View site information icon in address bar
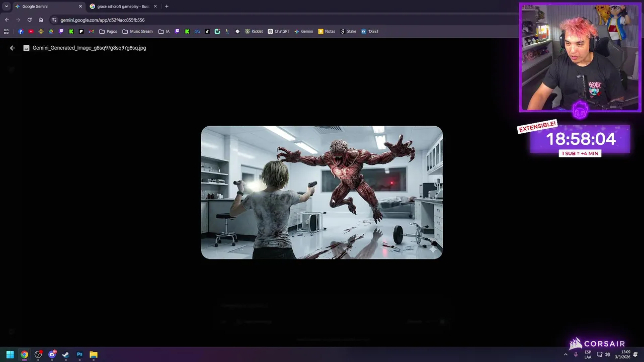This screenshot has height=362, width=644. [54, 20]
